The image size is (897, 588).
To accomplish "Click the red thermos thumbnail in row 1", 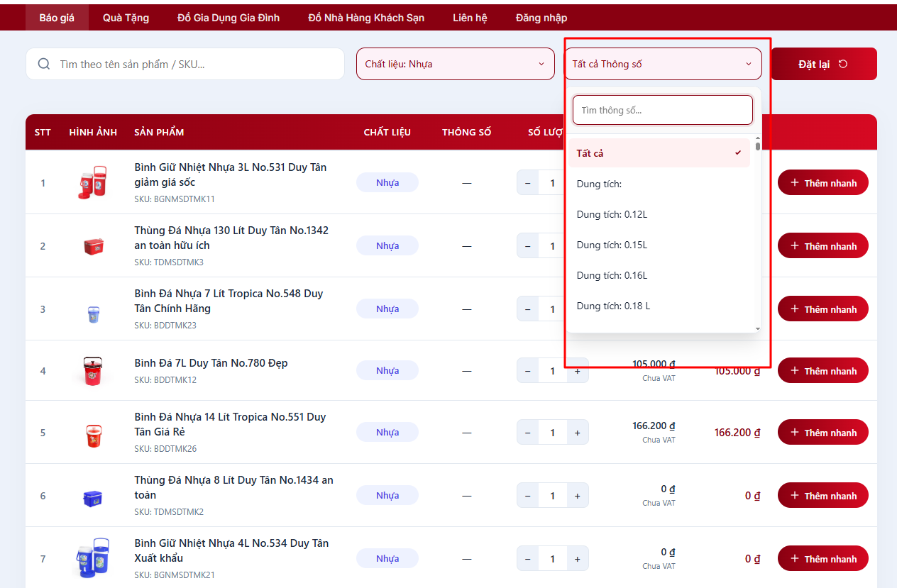I will 92,182.
